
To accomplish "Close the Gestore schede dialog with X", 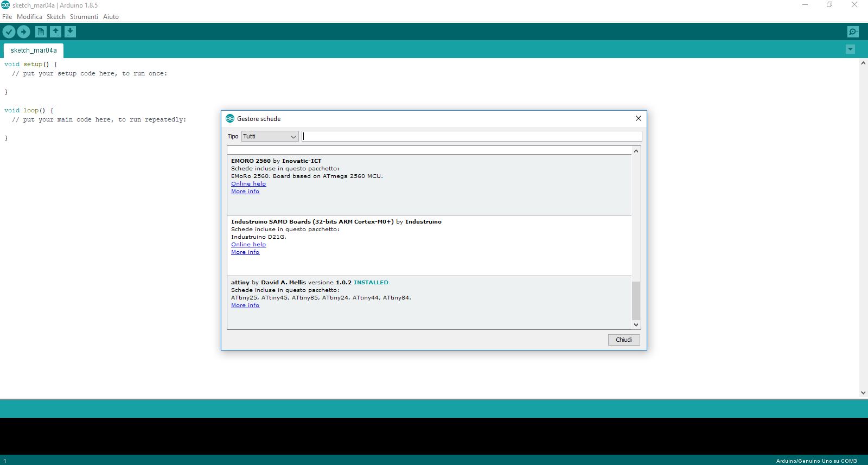I will pos(638,118).
